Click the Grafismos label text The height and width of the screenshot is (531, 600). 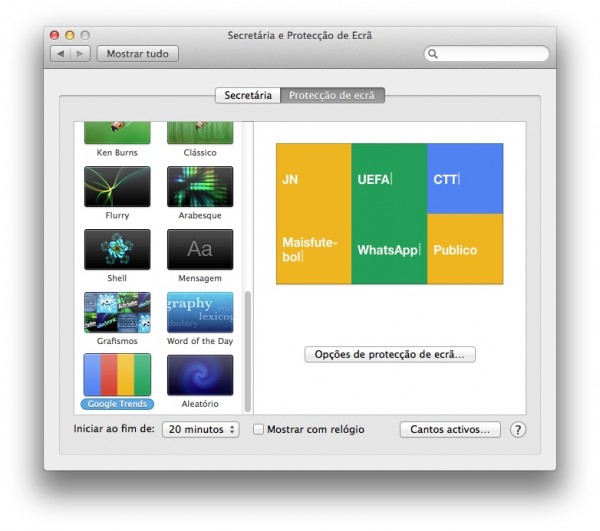pyautogui.click(x=117, y=341)
